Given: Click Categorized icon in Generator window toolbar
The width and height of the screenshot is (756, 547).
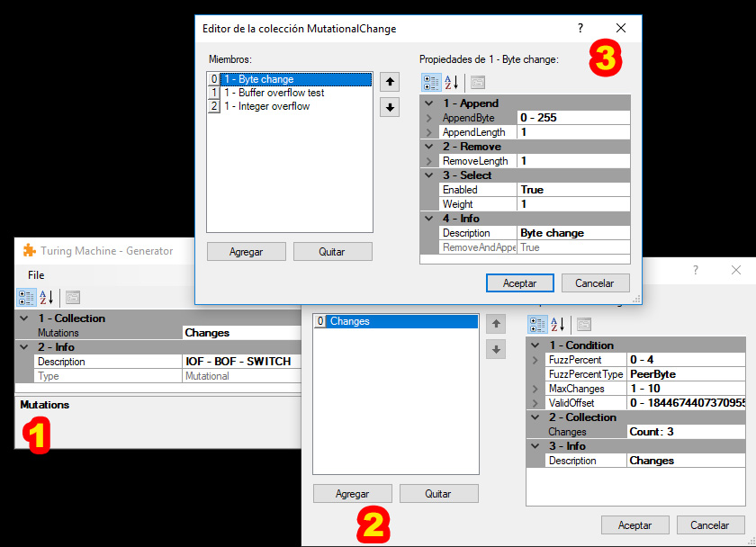Looking at the screenshot, I should pos(26,297).
